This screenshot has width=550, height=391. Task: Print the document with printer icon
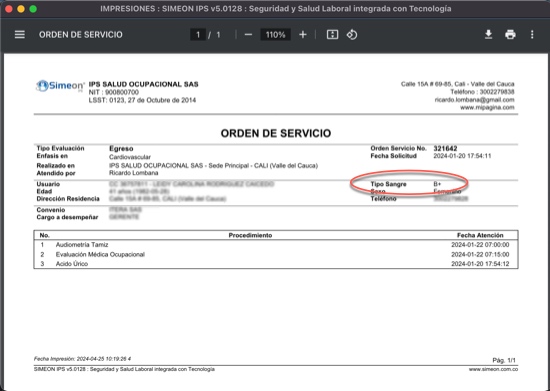coord(510,34)
